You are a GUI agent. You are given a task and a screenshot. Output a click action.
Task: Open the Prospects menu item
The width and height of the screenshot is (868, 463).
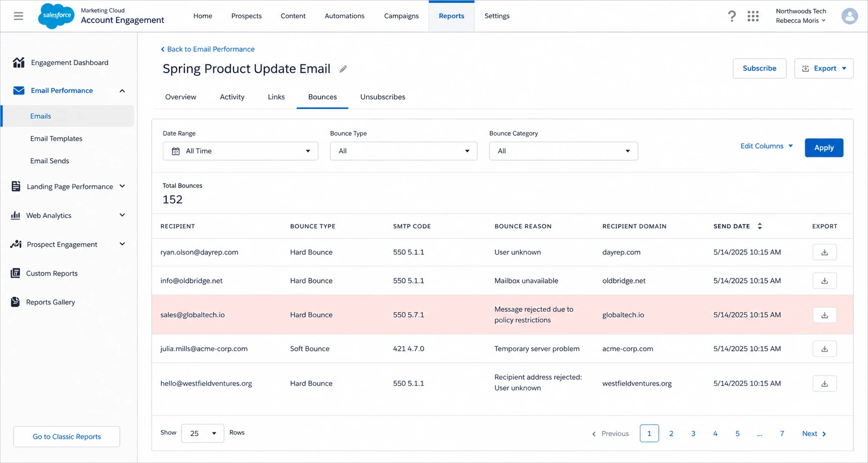pyautogui.click(x=246, y=16)
